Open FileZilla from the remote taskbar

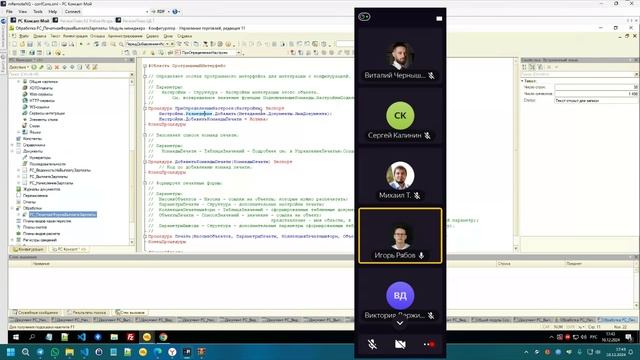131,337
